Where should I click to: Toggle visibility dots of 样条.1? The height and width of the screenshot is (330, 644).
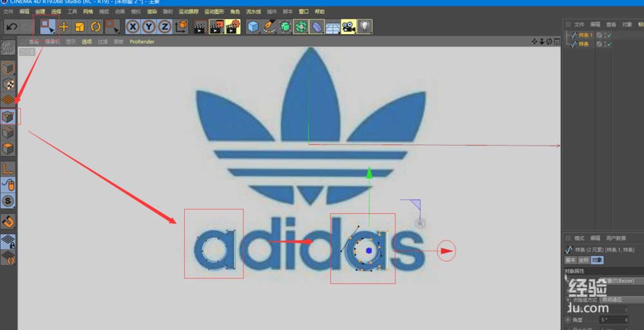[605, 35]
